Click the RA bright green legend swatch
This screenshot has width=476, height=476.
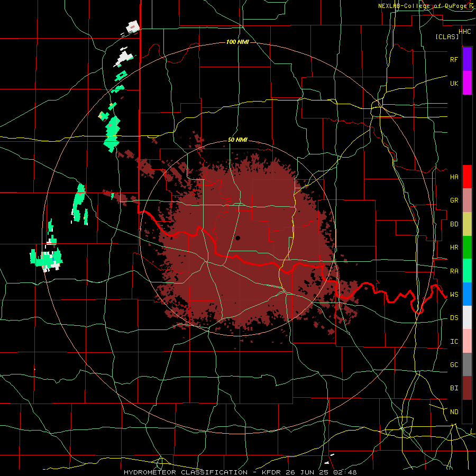(x=467, y=271)
